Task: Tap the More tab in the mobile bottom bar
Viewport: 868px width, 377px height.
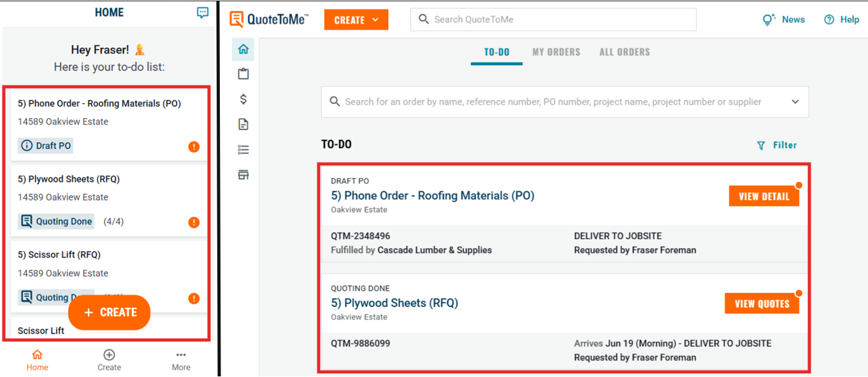Action: tap(181, 360)
